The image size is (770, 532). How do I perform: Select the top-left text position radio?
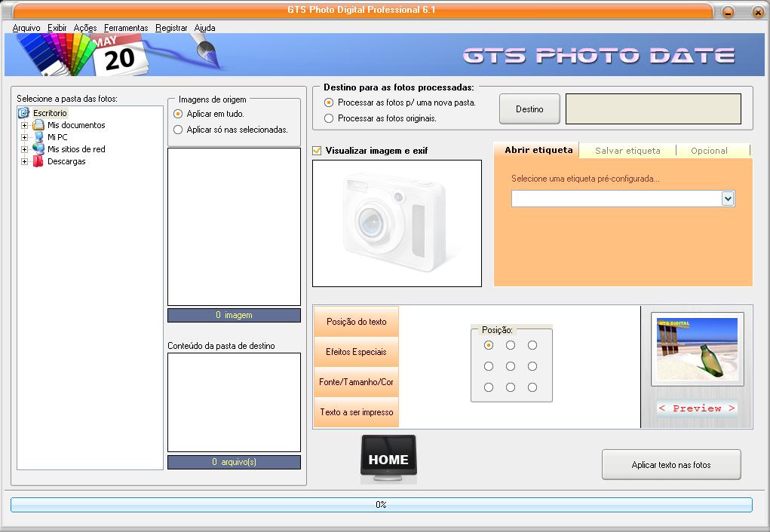tap(489, 346)
